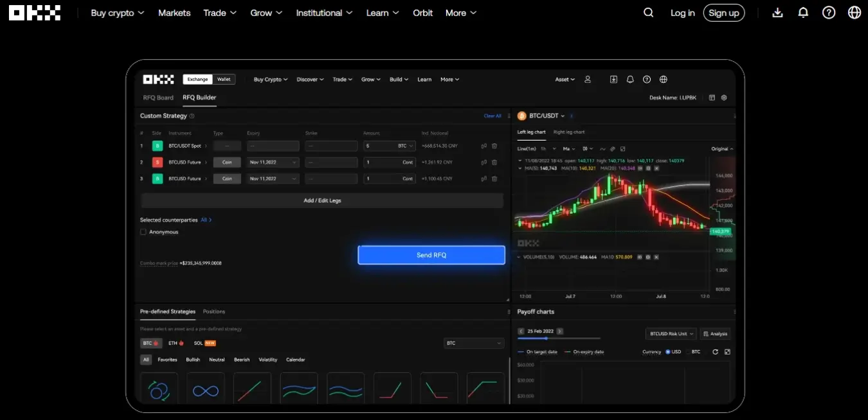
Task: Refresh the Payoff charts with the reload icon
Action: tap(715, 352)
